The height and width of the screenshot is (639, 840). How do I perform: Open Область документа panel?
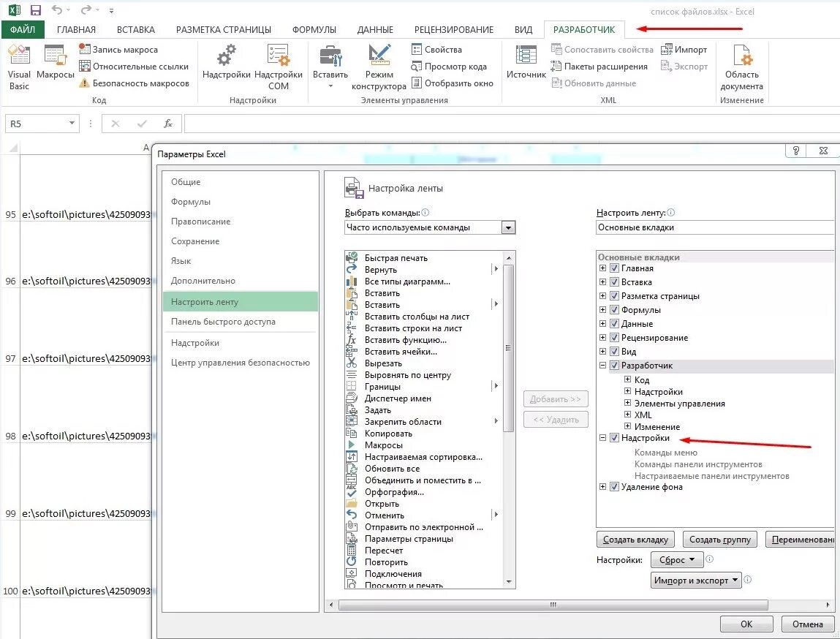(x=741, y=67)
